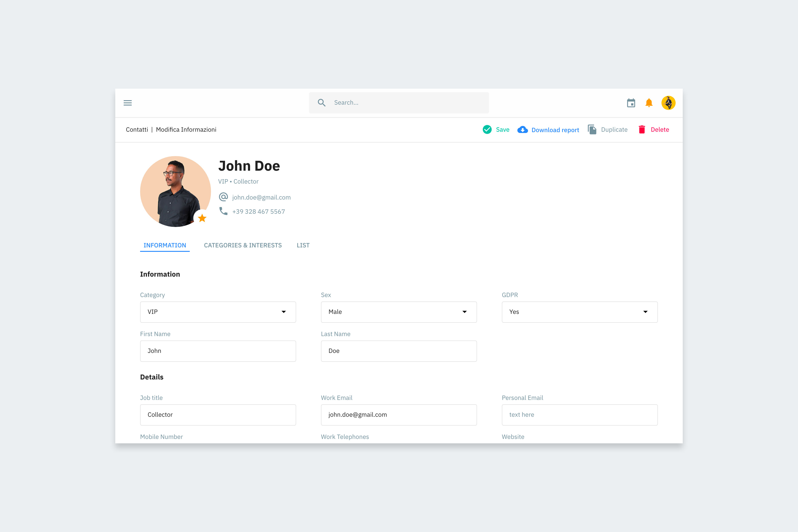Click the GDPR dropdown arrow
The image size is (798, 532).
(645, 312)
